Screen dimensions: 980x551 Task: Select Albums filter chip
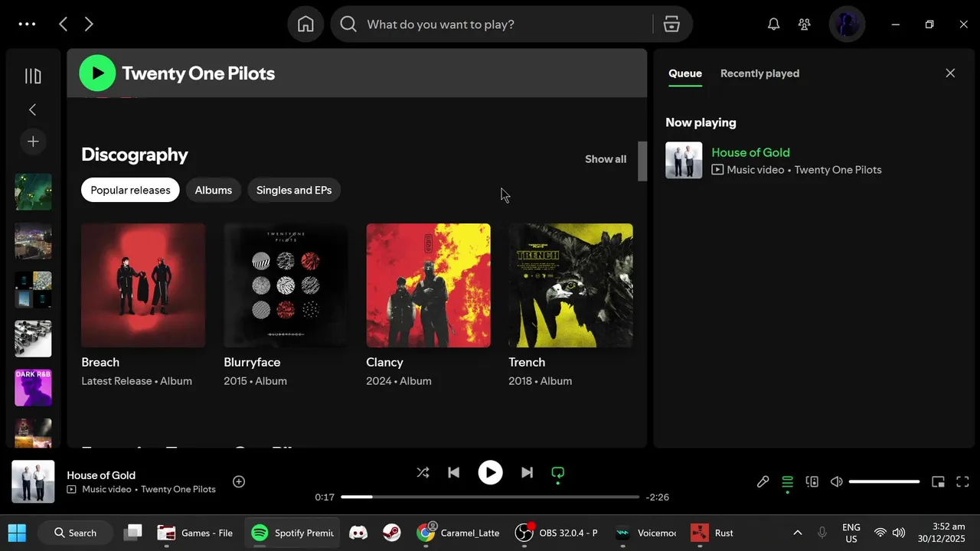click(x=214, y=190)
